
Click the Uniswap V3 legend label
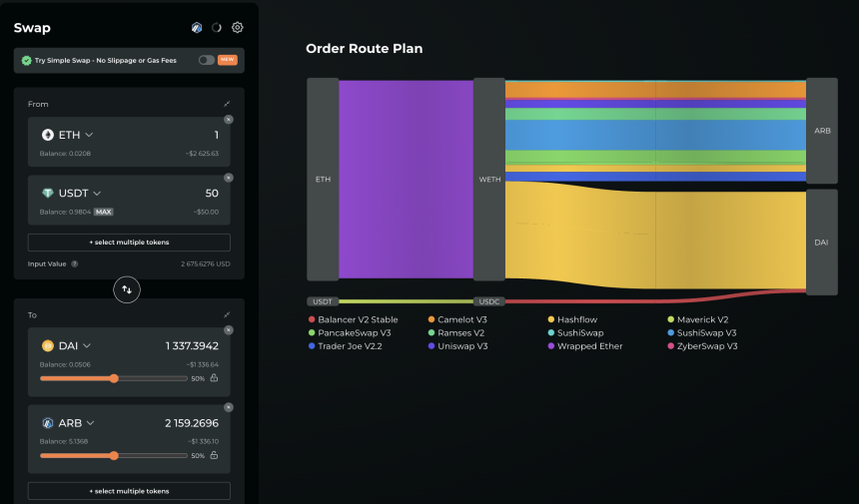[x=462, y=346]
